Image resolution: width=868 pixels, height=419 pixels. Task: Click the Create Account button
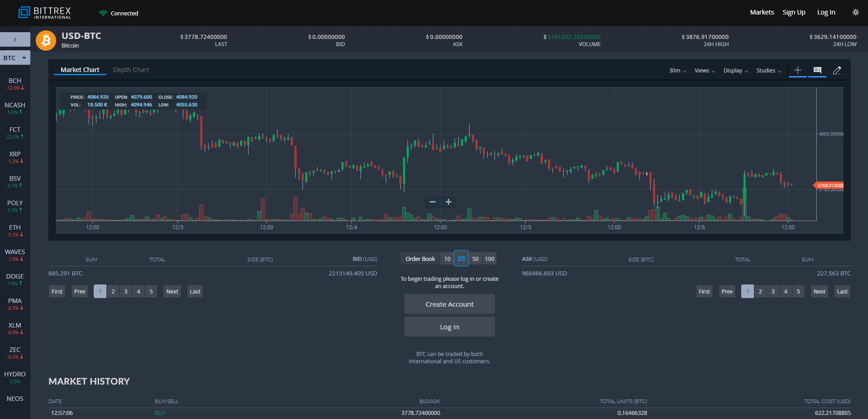coord(449,304)
